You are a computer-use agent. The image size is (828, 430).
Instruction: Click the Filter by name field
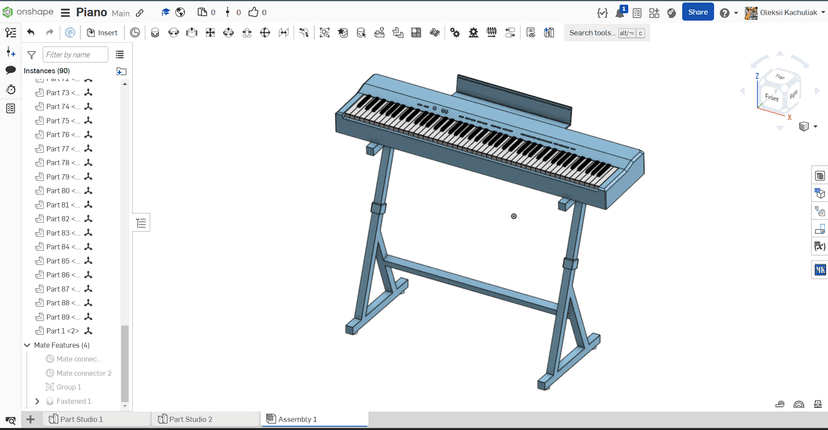point(75,55)
